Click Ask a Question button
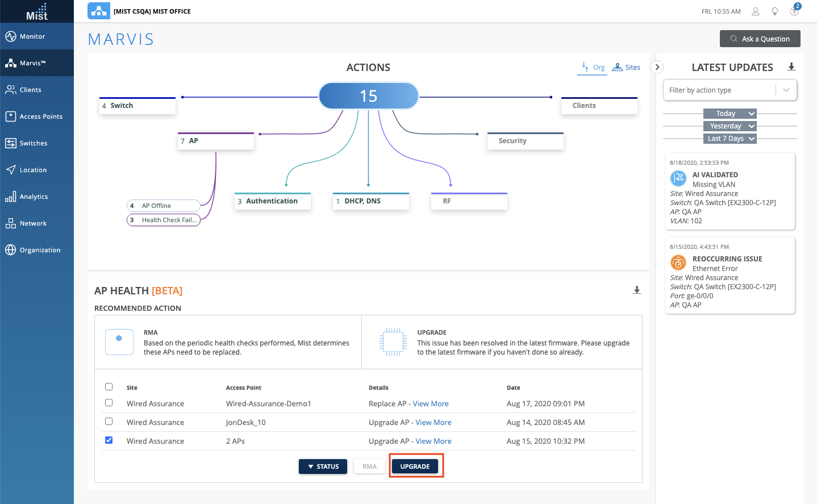Image resolution: width=817 pixels, height=504 pixels. point(760,39)
